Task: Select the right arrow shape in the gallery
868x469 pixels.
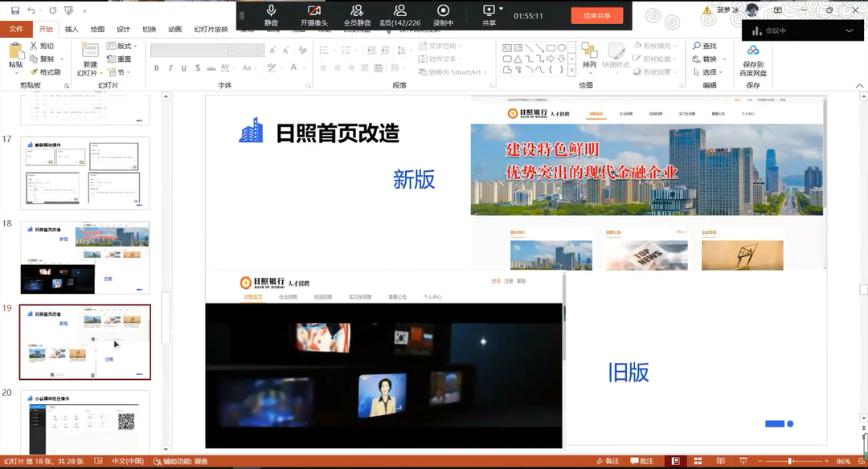Action: 551,59
